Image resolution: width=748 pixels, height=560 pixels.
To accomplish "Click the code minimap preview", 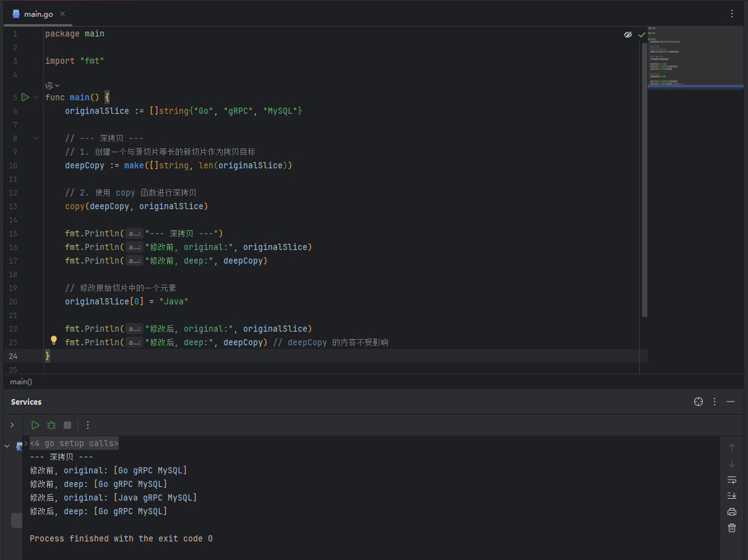I will (x=695, y=59).
